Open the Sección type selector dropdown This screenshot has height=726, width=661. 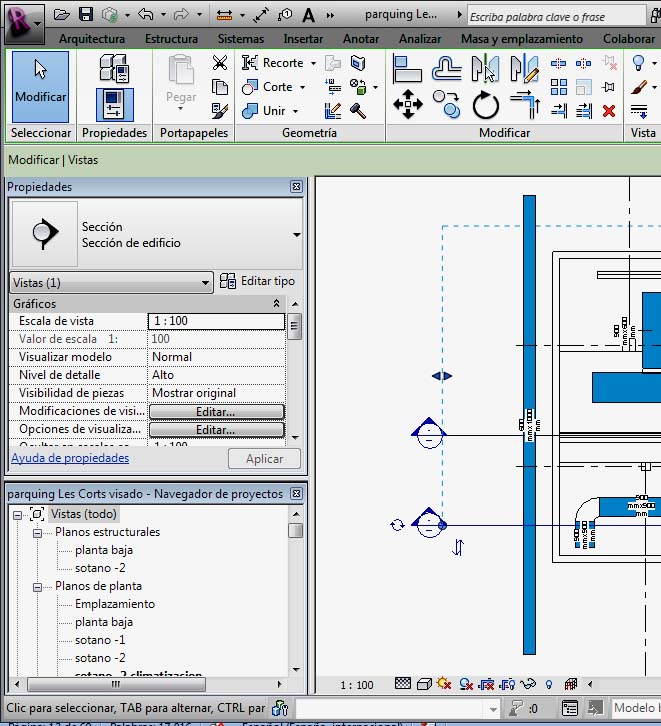296,235
